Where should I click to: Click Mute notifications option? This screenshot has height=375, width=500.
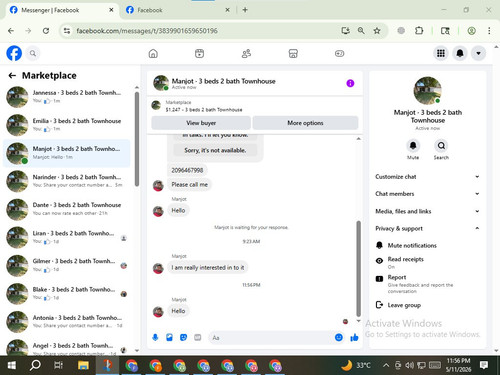(427, 245)
